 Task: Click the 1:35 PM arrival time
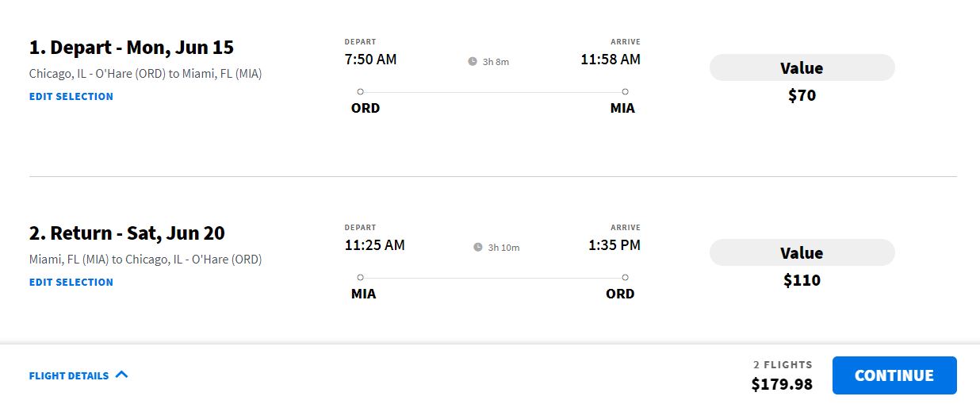tap(614, 245)
